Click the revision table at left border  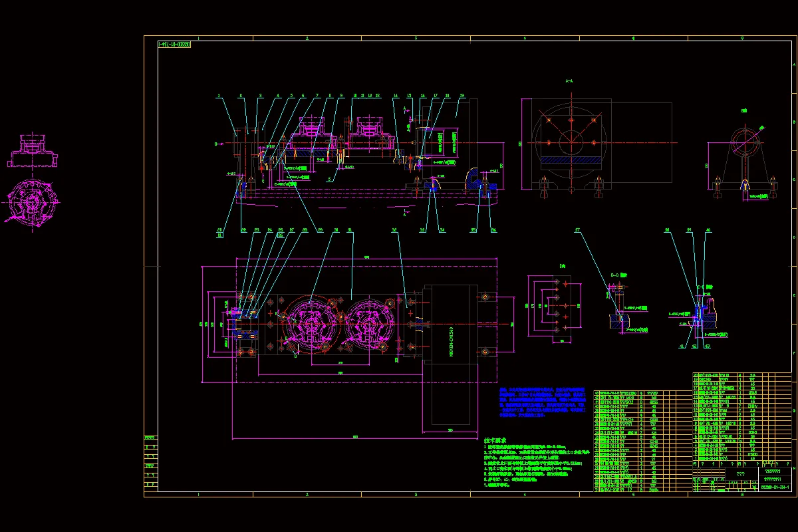[152, 463]
